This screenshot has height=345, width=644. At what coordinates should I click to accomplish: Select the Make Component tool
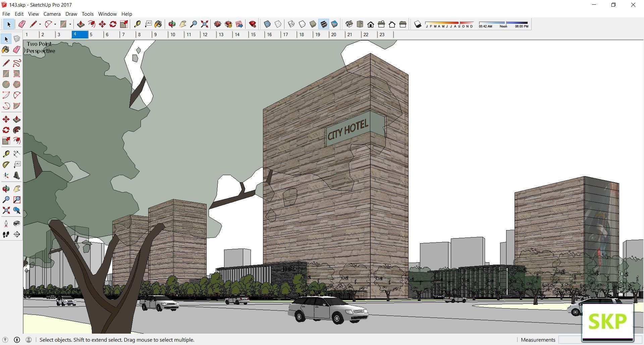pos(17,39)
